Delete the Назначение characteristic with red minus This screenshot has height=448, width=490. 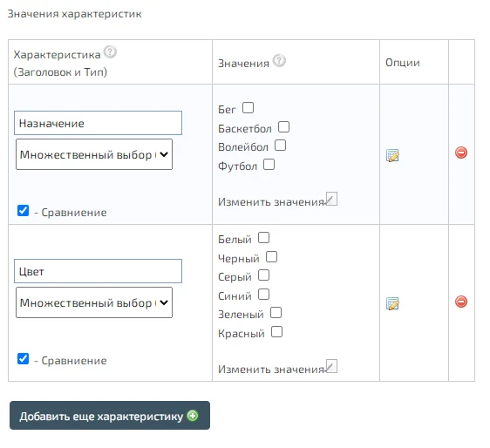(x=461, y=153)
